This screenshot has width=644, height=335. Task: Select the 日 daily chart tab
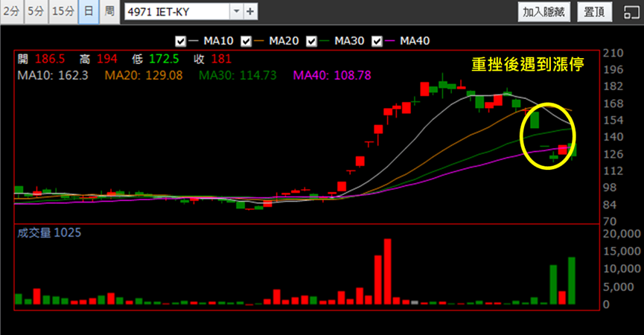(89, 11)
